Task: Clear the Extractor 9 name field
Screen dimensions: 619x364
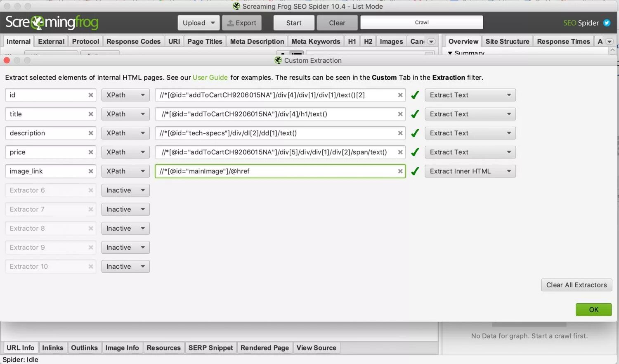Action: [x=91, y=247]
